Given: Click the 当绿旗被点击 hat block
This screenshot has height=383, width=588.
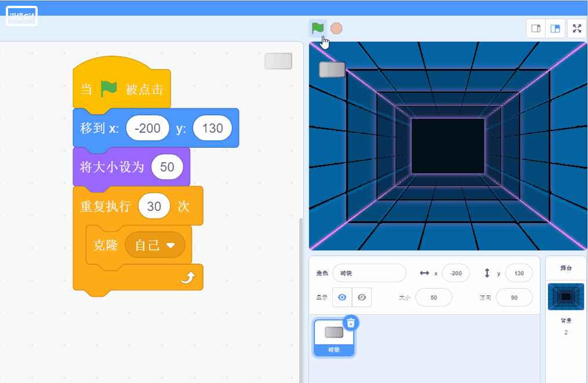Looking at the screenshot, I should click(122, 86).
